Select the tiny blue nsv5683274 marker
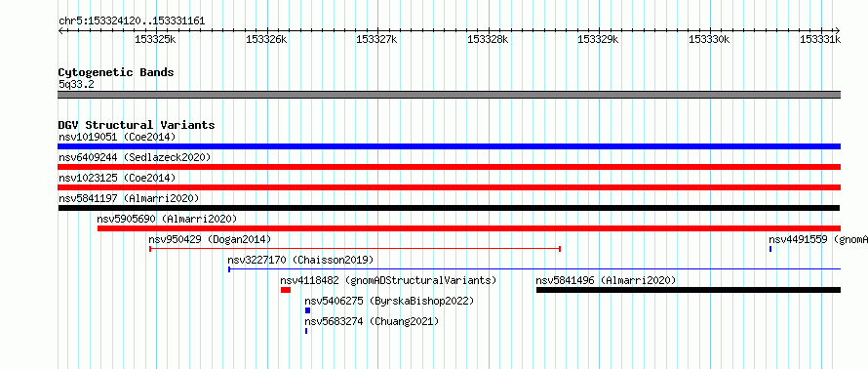Image resolution: width=868 pixels, height=369 pixels. tap(306, 331)
